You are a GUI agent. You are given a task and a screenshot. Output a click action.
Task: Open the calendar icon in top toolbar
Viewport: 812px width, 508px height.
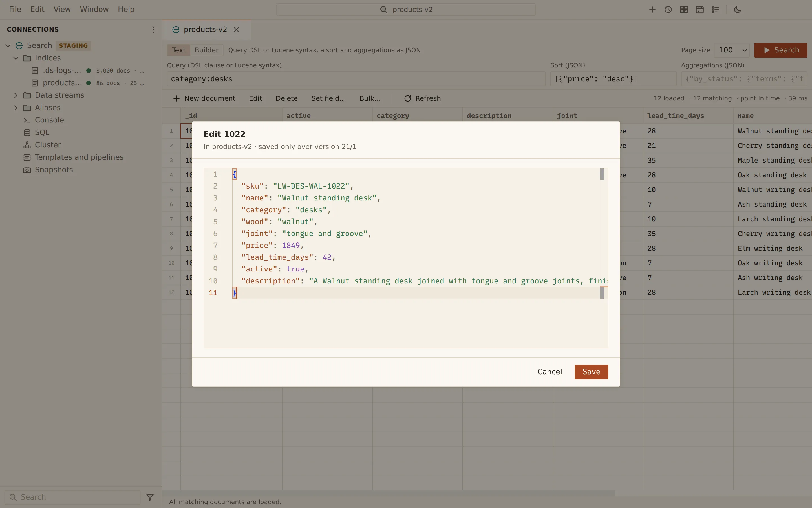coord(700,10)
